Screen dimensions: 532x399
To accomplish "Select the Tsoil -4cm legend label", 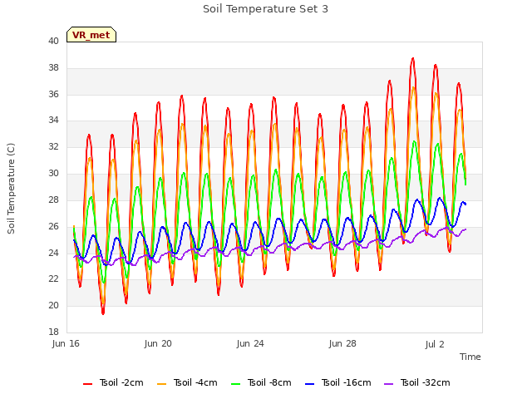I will [x=195, y=382].
